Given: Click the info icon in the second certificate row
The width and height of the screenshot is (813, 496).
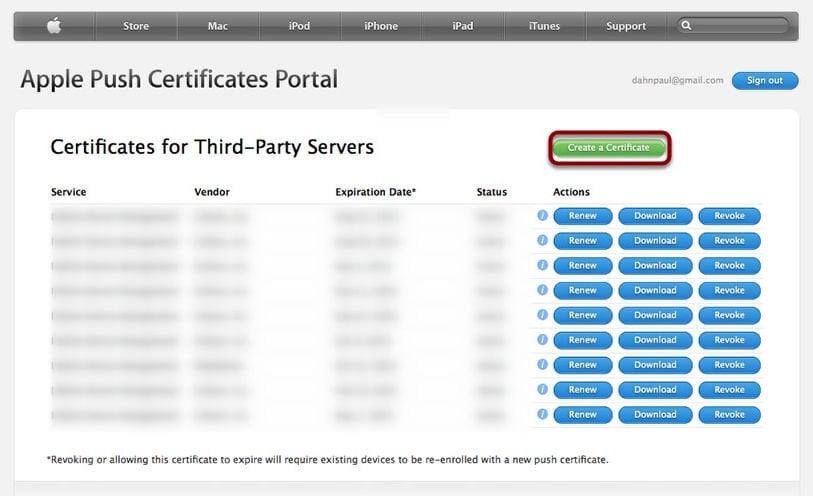Looking at the screenshot, I should (542, 240).
